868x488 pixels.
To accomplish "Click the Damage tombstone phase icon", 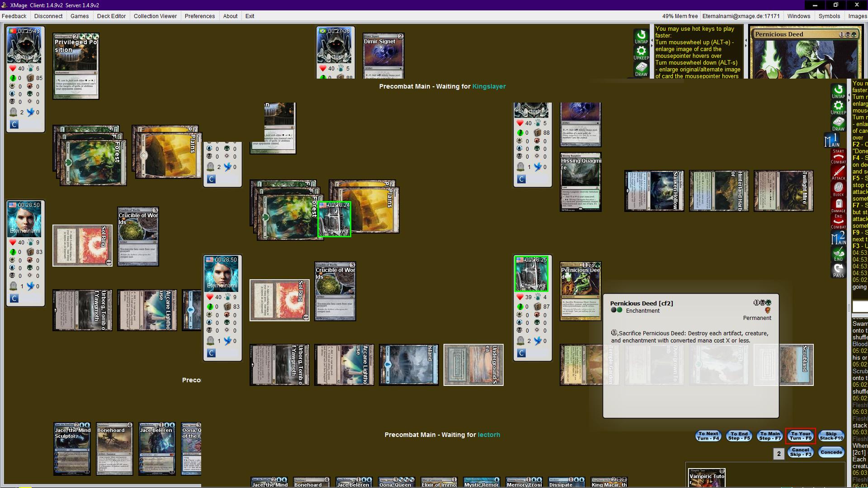I will click(x=838, y=206).
